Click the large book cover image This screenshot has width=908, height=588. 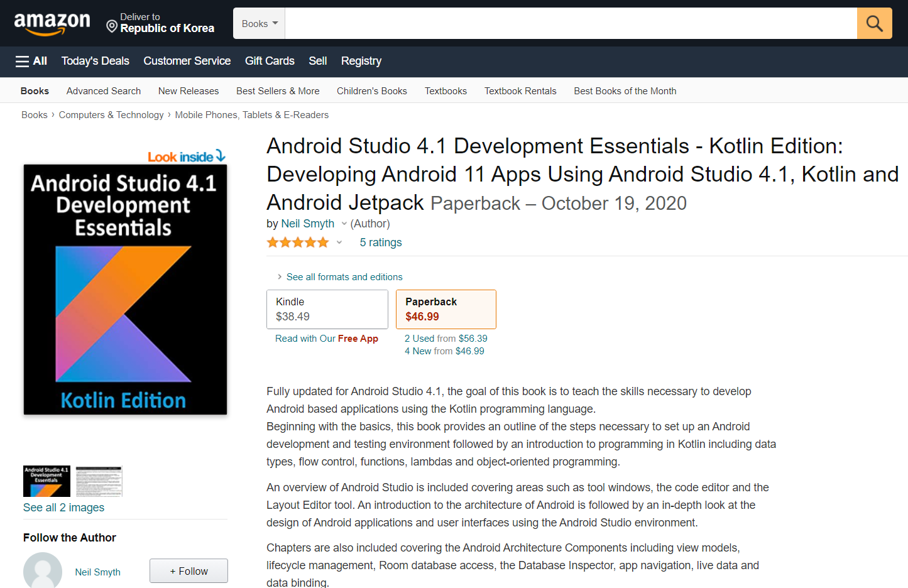tap(125, 290)
